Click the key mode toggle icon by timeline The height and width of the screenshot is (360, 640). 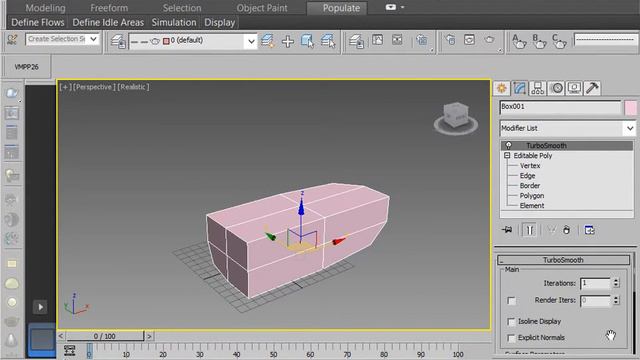69,350
